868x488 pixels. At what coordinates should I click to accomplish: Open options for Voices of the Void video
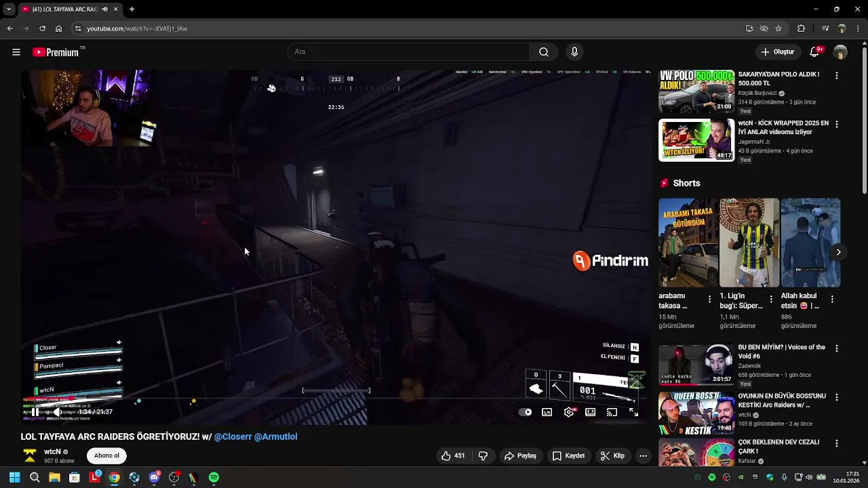point(837,348)
